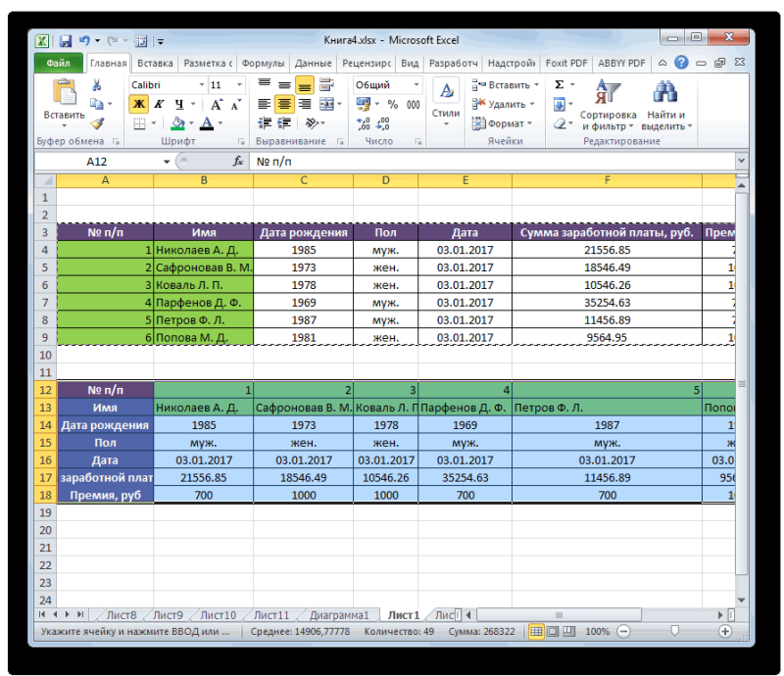Apply thousands separator 000 format
Screen dimensions: 784x676
[x=413, y=104]
